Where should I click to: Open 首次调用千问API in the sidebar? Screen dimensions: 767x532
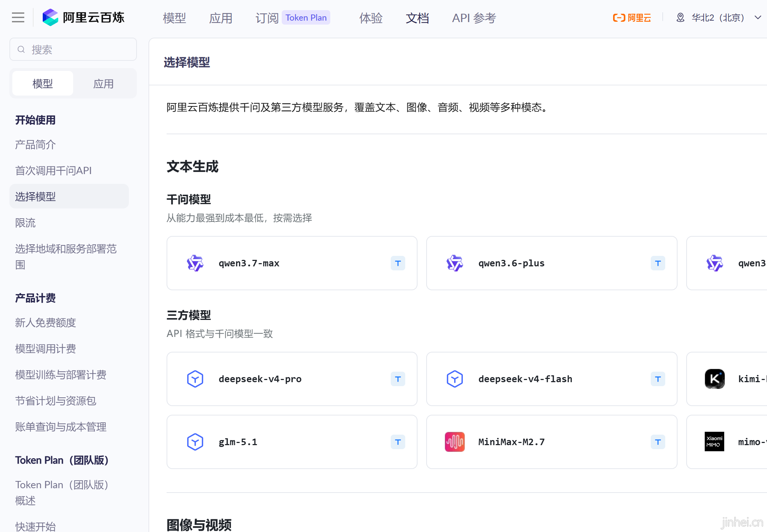53,170
